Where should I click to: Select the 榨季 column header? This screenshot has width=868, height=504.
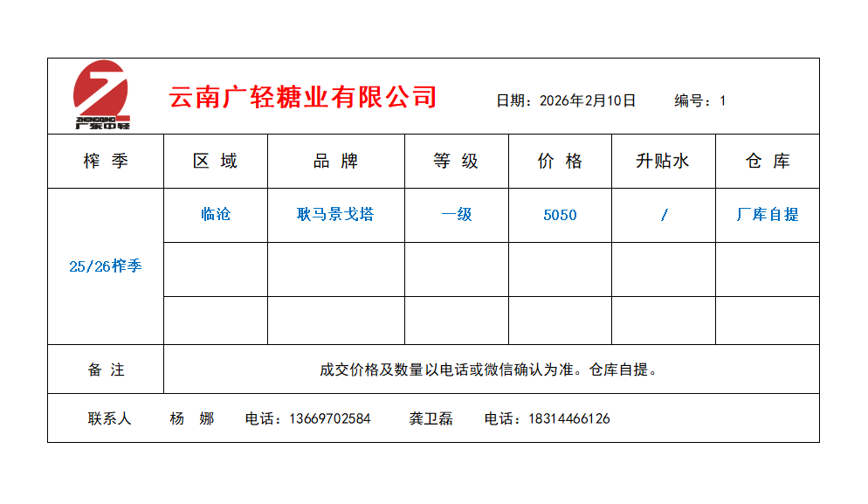coord(106,161)
